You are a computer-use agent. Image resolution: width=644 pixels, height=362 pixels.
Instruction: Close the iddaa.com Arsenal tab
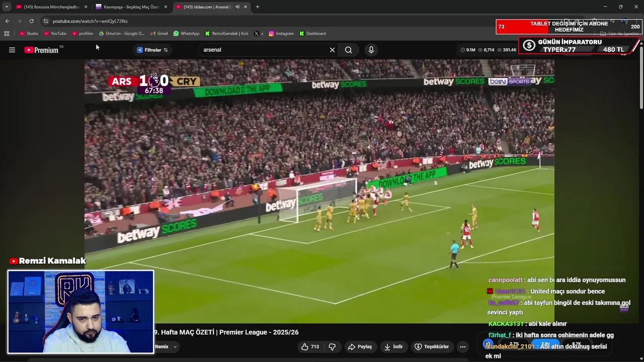click(246, 7)
